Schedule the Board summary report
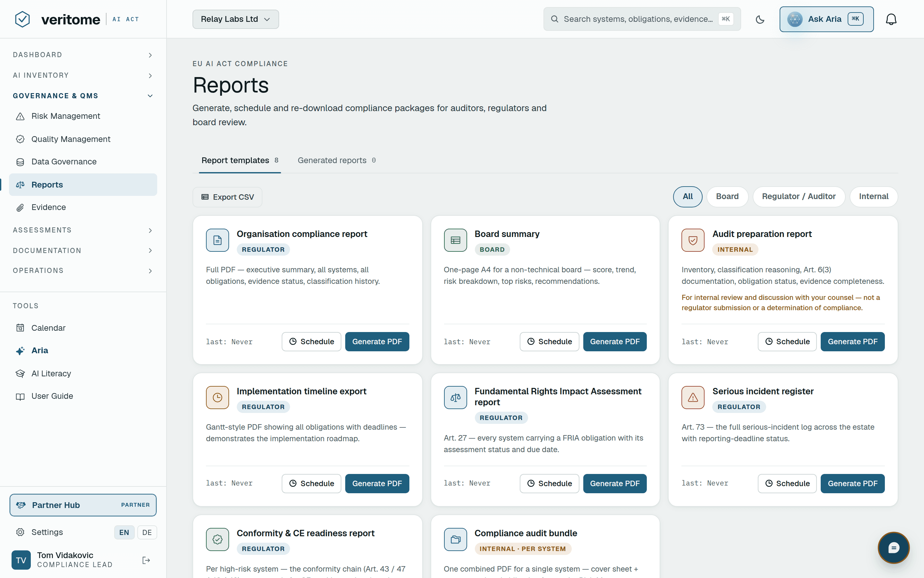 (x=549, y=341)
